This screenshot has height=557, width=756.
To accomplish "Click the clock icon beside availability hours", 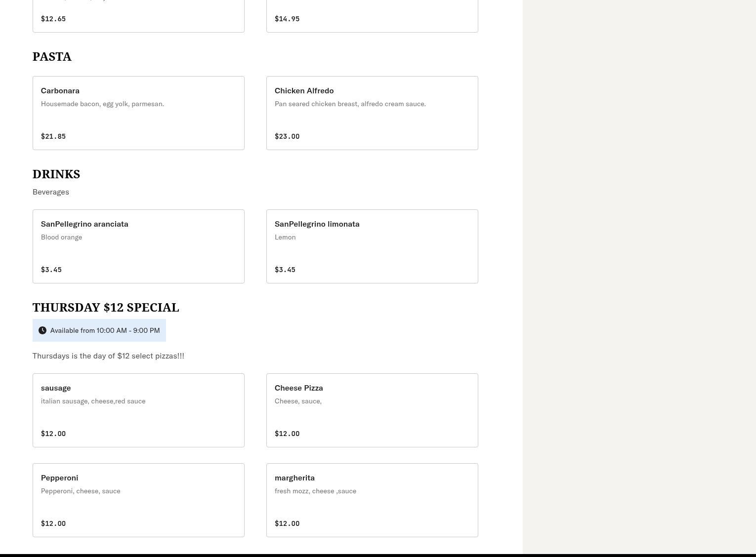I will (42, 330).
